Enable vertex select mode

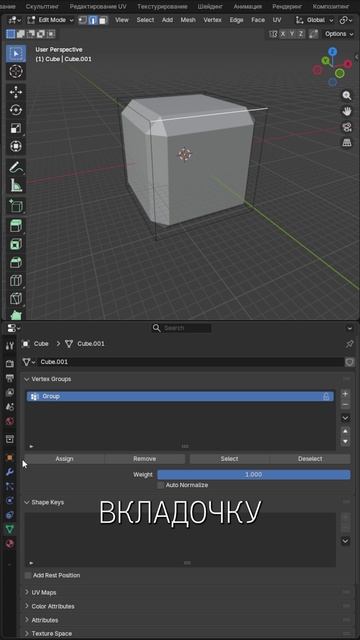(83, 20)
